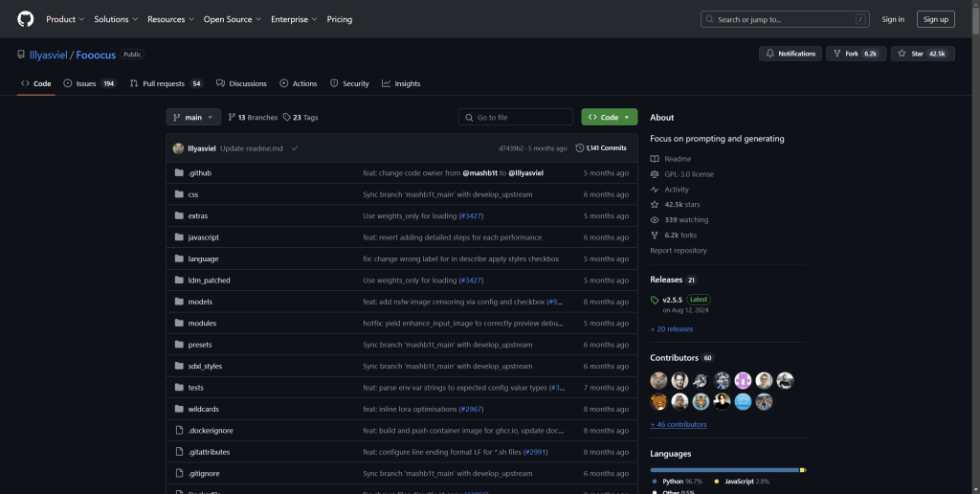Open the Actions tab

coord(299,83)
